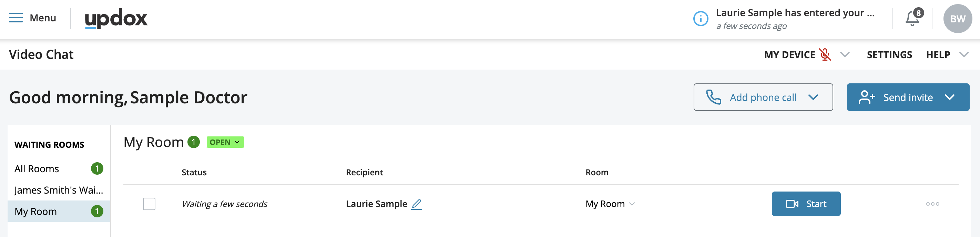Open the Send invite dropdown arrow

[x=950, y=97]
